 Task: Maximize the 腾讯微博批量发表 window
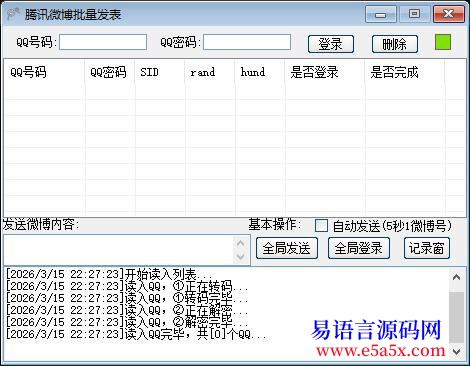[415, 14]
